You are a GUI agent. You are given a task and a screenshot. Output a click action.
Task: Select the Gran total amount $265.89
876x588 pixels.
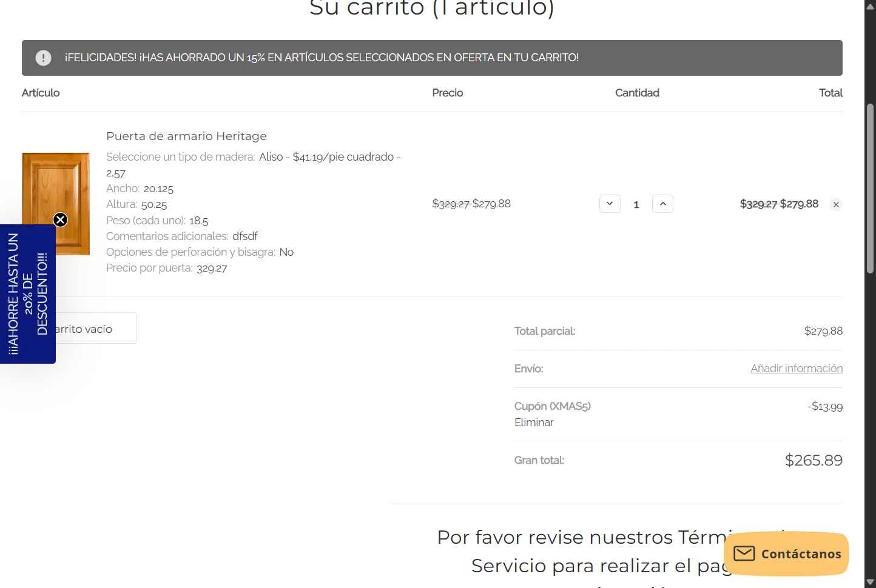(814, 460)
